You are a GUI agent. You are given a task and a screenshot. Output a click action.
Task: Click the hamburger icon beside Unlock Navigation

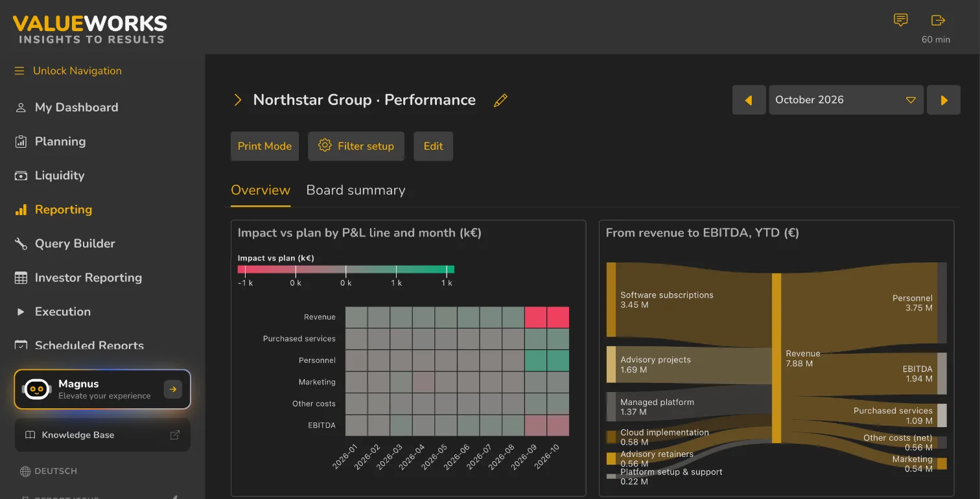tap(19, 71)
